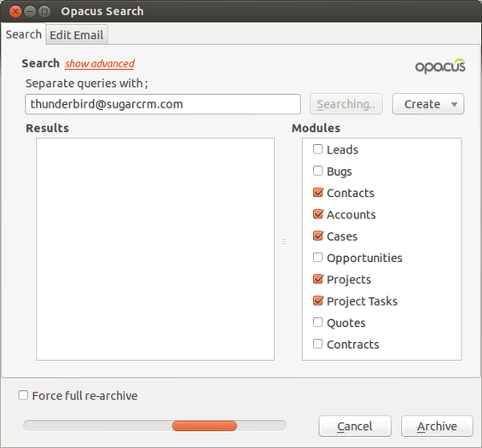The image size is (482, 448).
Task: Enable the Leads module checkbox
Action: (x=317, y=149)
